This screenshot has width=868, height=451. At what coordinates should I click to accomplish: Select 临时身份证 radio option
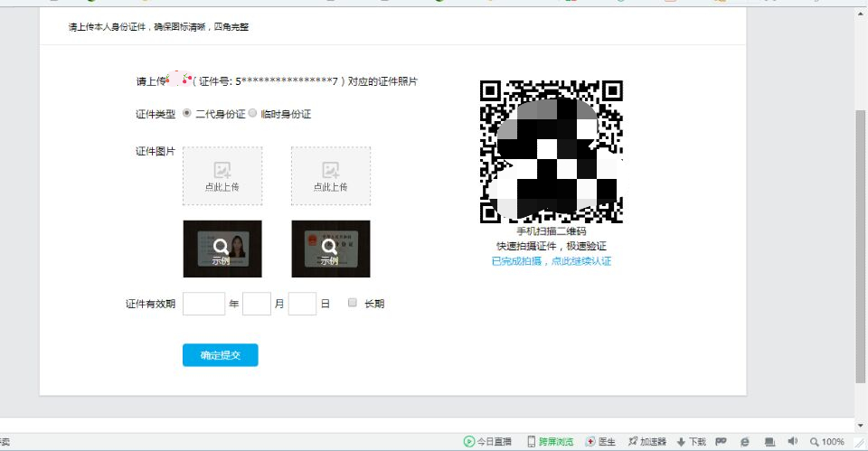252,114
